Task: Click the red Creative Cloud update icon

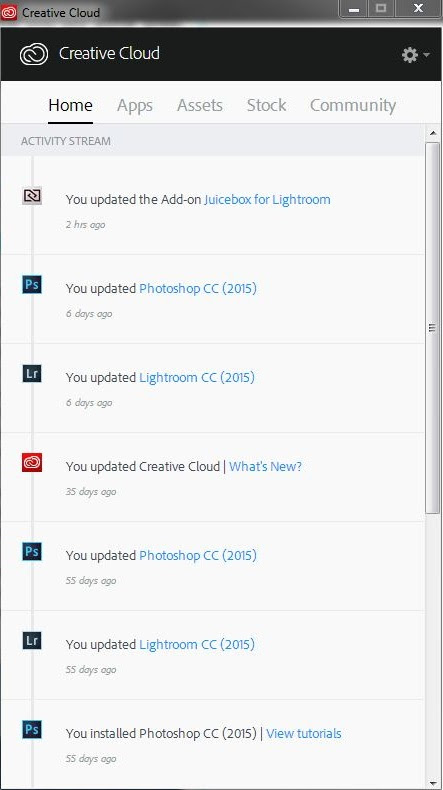Action: [x=32, y=463]
